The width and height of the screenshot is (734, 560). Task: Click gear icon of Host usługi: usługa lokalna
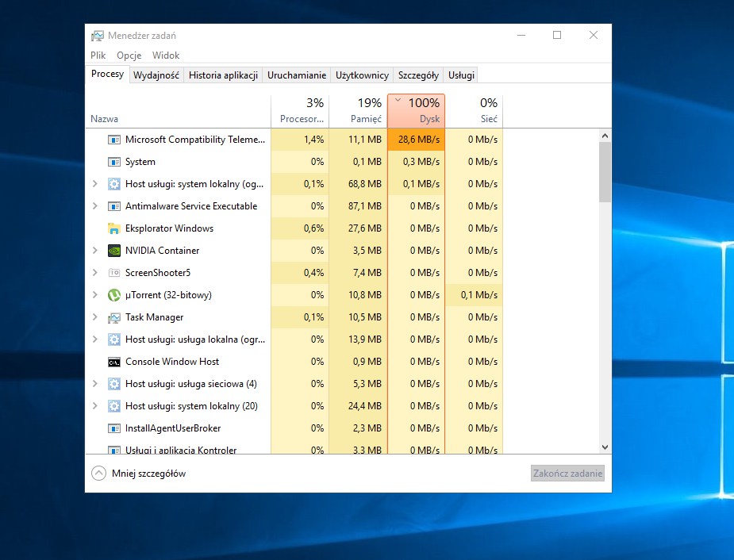(x=113, y=339)
